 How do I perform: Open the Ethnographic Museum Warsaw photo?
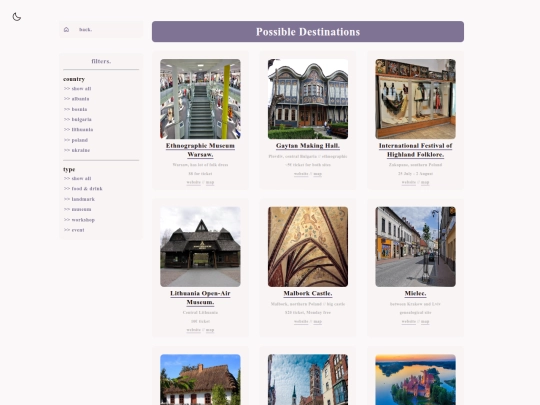(x=200, y=99)
